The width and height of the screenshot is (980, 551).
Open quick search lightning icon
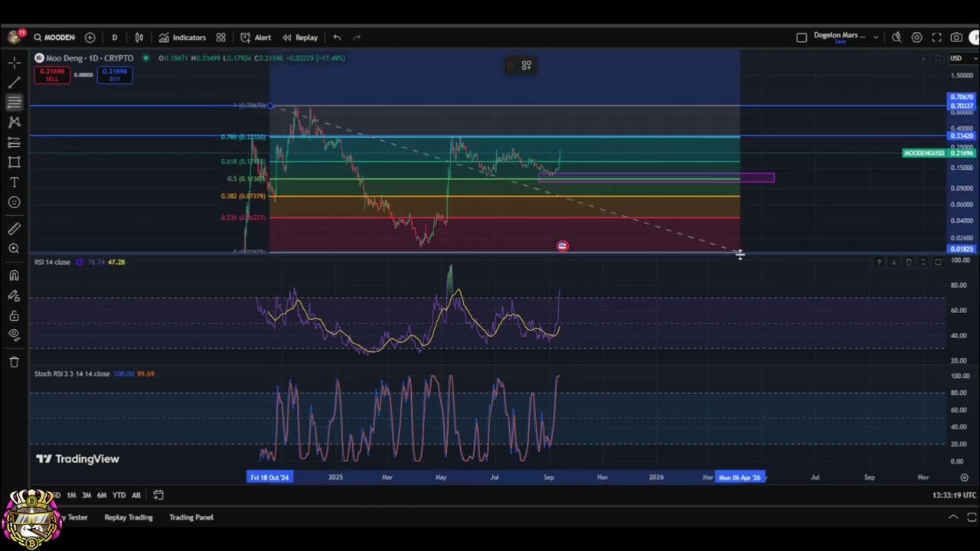point(897,37)
